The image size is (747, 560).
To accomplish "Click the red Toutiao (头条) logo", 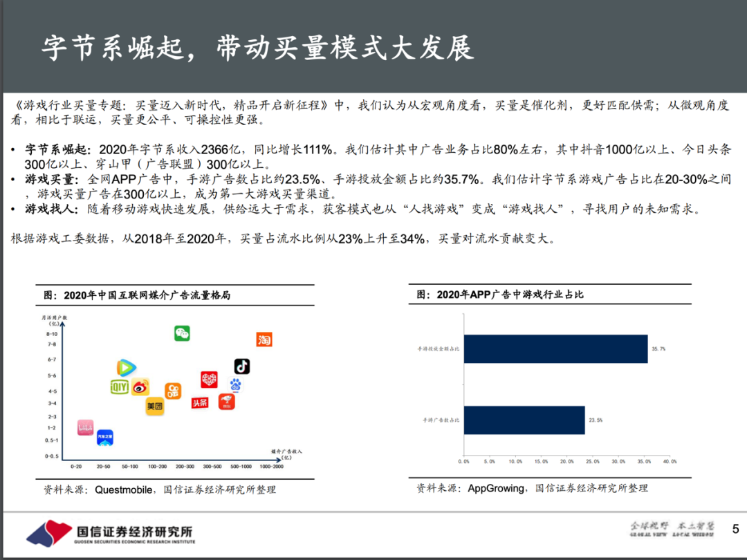I will (x=200, y=402).
